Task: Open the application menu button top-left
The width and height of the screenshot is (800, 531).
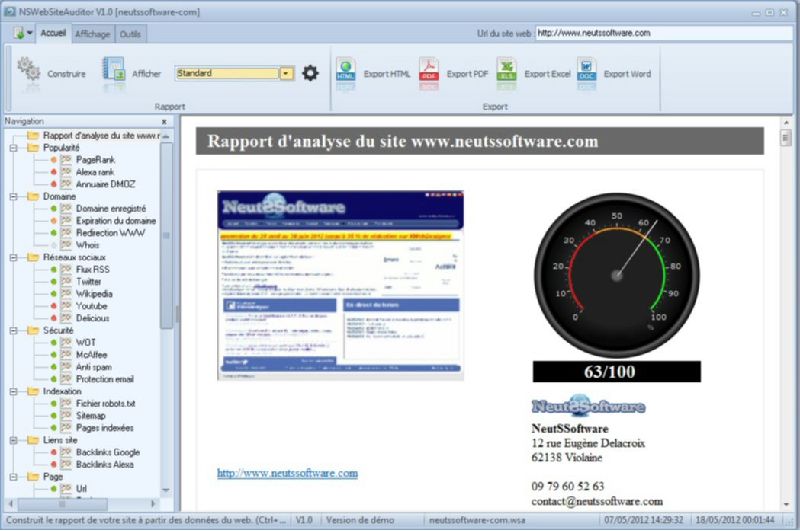Action: (22, 33)
